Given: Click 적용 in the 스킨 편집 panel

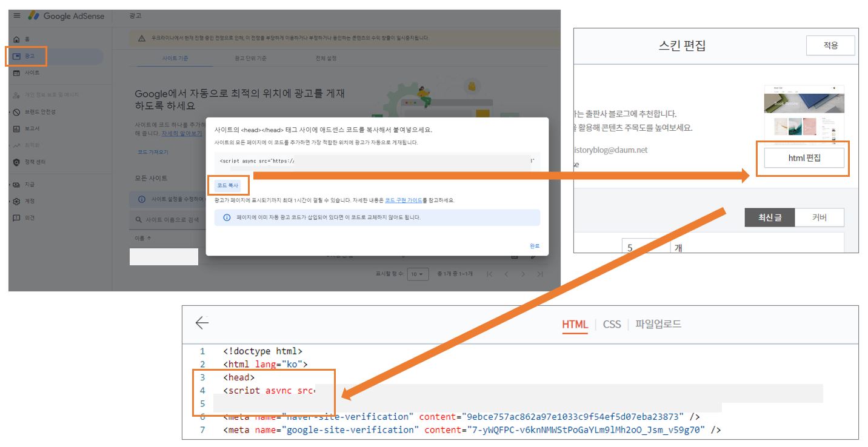Looking at the screenshot, I should click(830, 45).
